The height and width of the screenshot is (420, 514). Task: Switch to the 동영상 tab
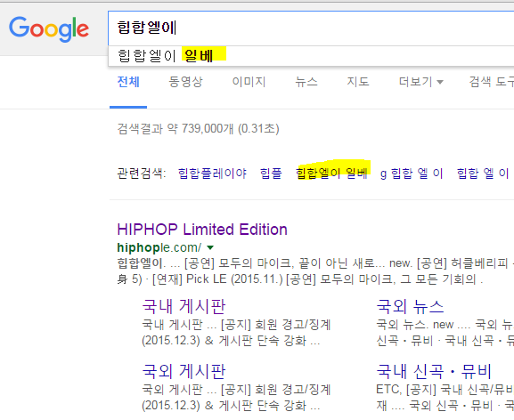pos(185,82)
